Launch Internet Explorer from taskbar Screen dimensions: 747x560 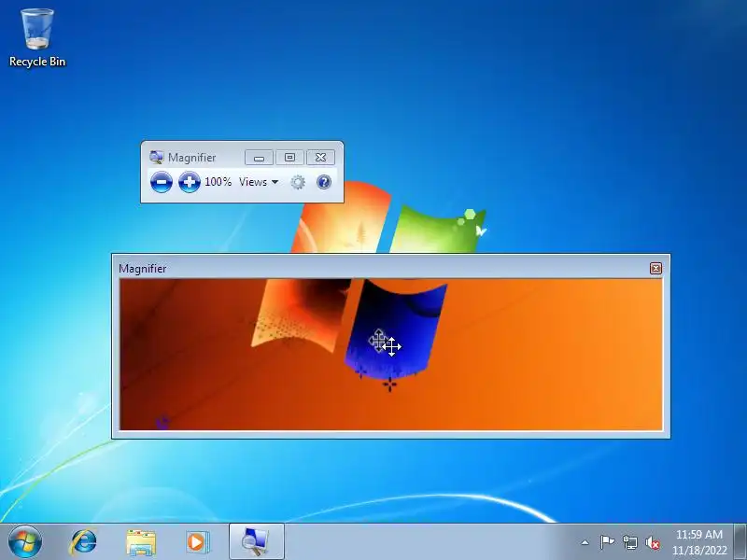83,542
